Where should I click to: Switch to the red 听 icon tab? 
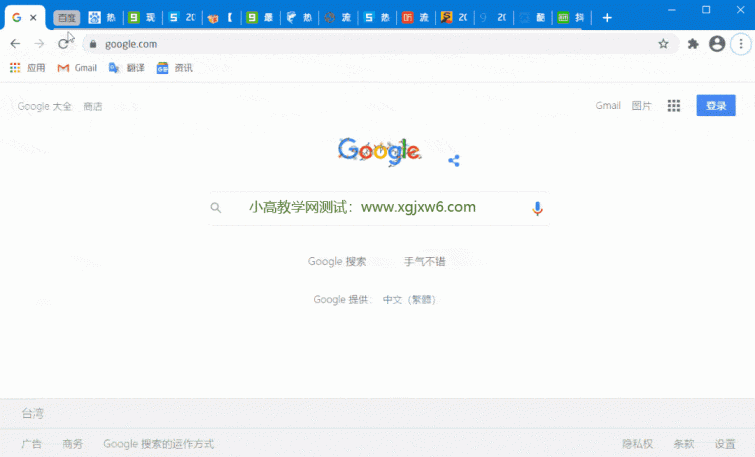point(416,18)
